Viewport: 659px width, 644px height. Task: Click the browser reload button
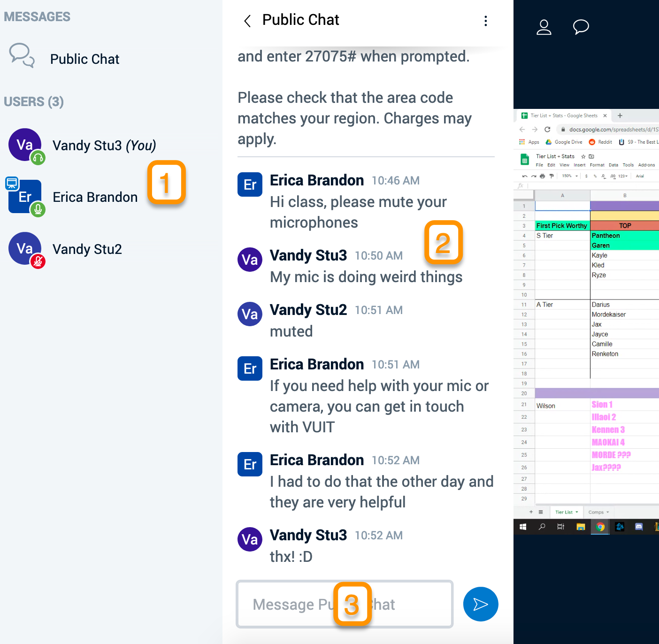pyautogui.click(x=547, y=130)
